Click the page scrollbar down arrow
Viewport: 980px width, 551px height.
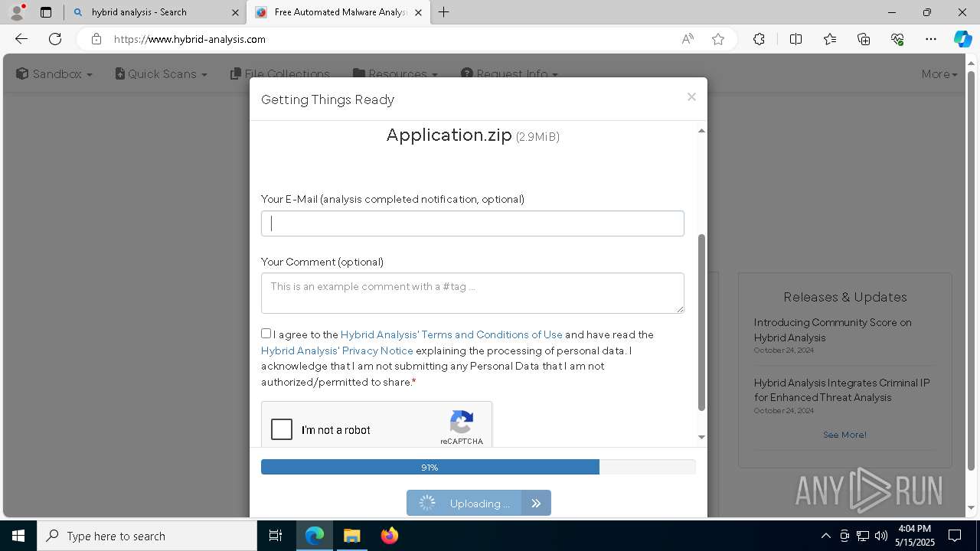click(x=972, y=507)
